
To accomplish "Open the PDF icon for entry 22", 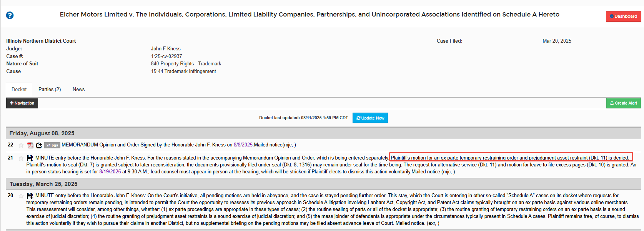I will [x=30, y=145].
